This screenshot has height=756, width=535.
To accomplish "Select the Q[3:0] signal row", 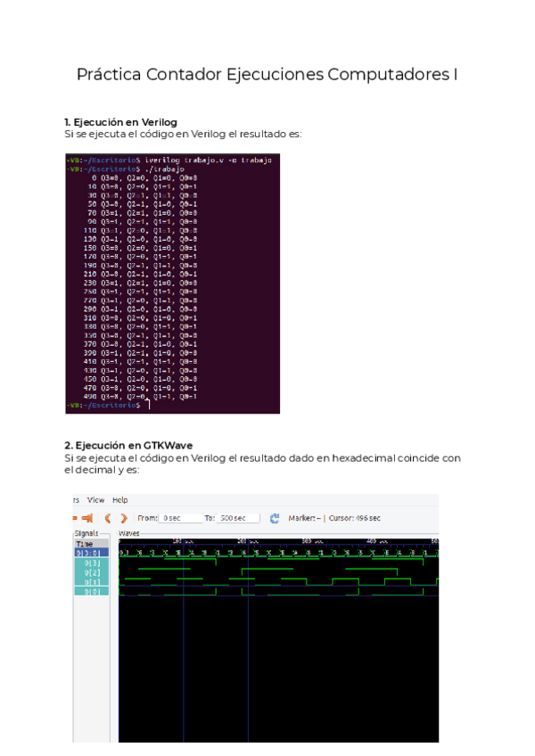I will 92,553.
